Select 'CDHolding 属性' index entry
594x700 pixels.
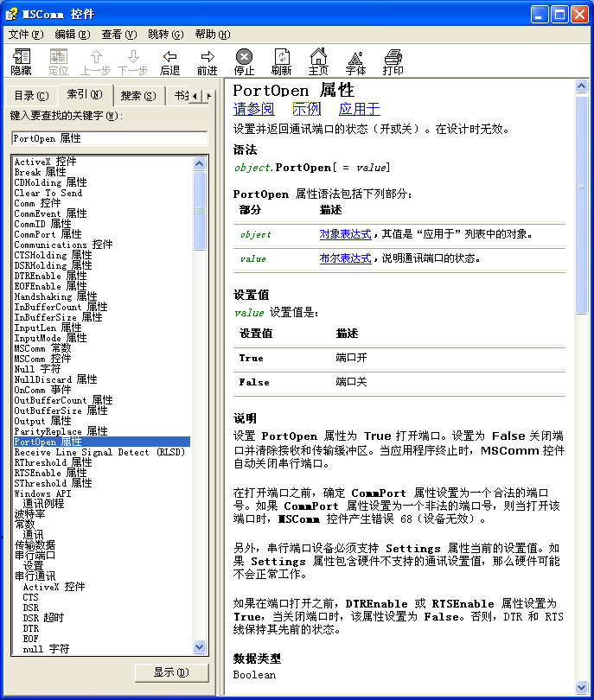pyautogui.click(x=50, y=182)
